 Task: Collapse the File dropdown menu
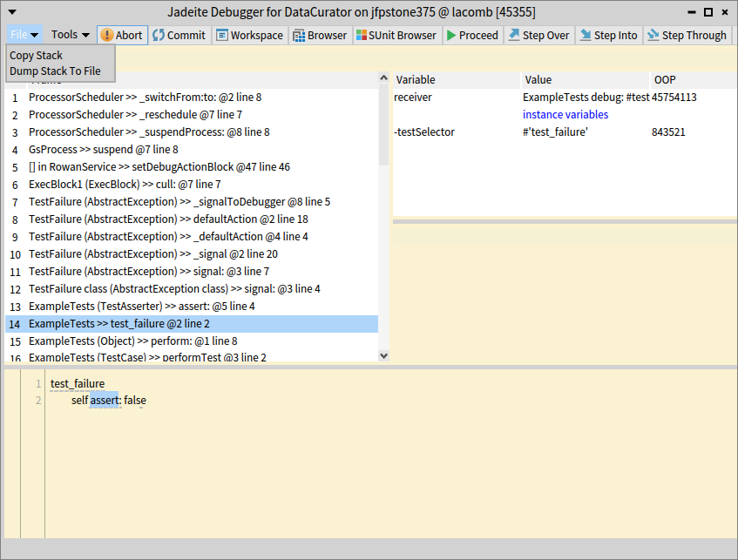24,35
